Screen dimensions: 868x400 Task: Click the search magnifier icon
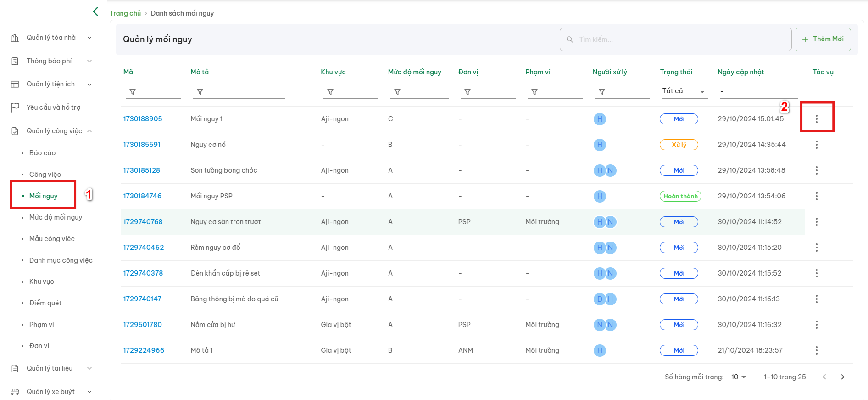[570, 39]
